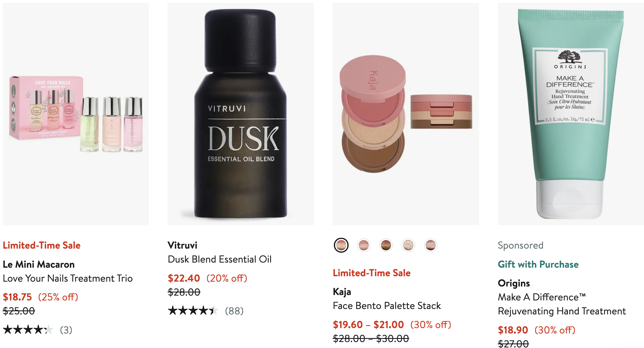Image resolution: width=644 pixels, height=348 pixels.
Task: Open Face Bento Palette Stack product link
Action: (x=387, y=306)
